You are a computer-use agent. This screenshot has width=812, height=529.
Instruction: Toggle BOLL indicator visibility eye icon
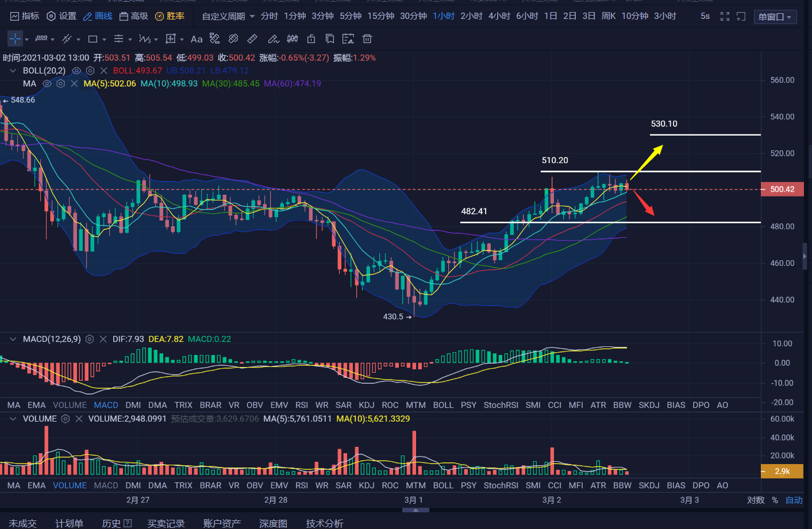tap(76, 71)
